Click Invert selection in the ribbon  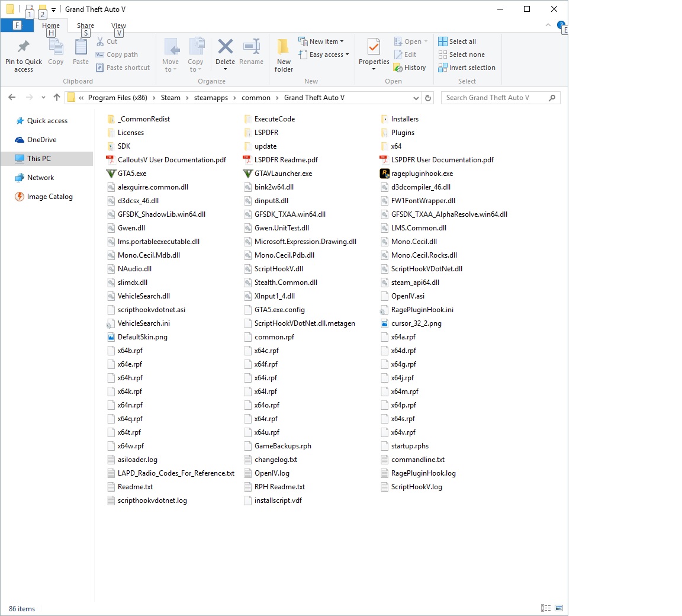[467, 68]
